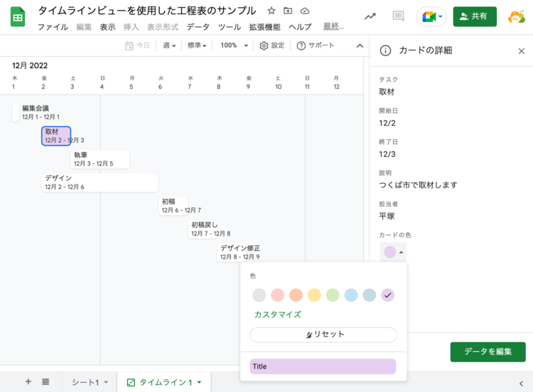Close the カードの詳細 panel

522,51
